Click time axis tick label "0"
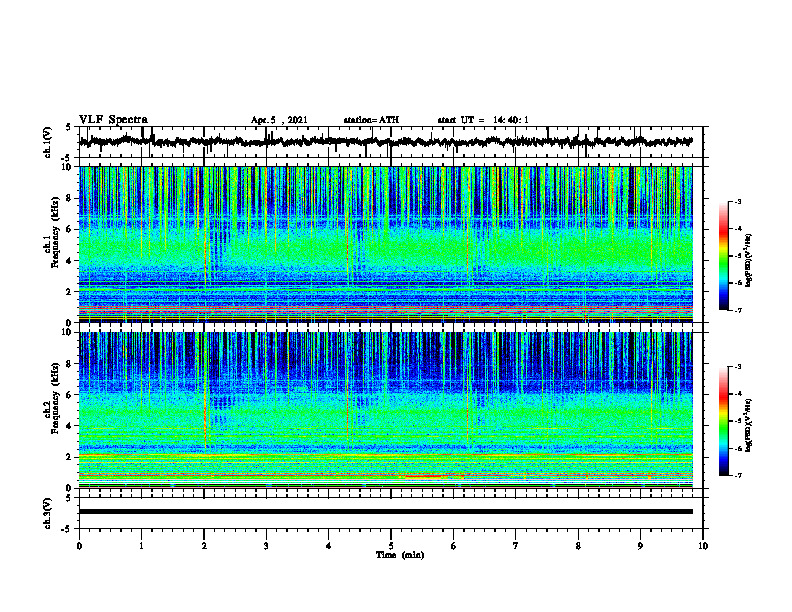The image size is (792, 612). point(79,546)
